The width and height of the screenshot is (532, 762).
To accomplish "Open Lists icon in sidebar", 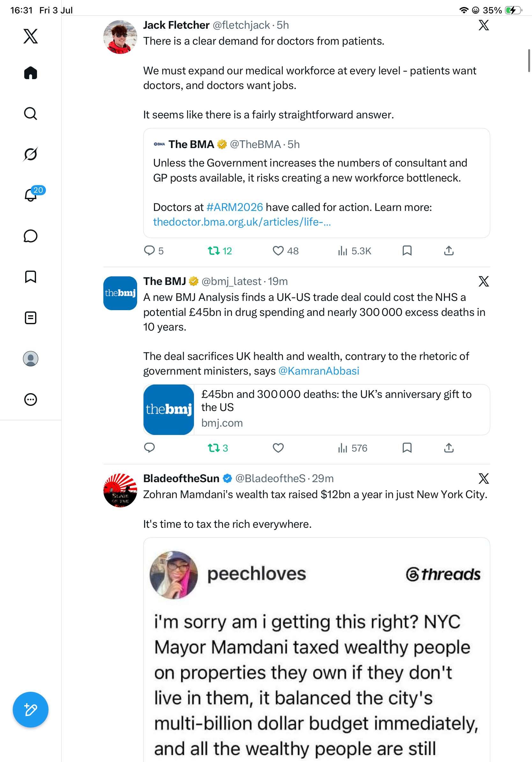I will 31,317.
